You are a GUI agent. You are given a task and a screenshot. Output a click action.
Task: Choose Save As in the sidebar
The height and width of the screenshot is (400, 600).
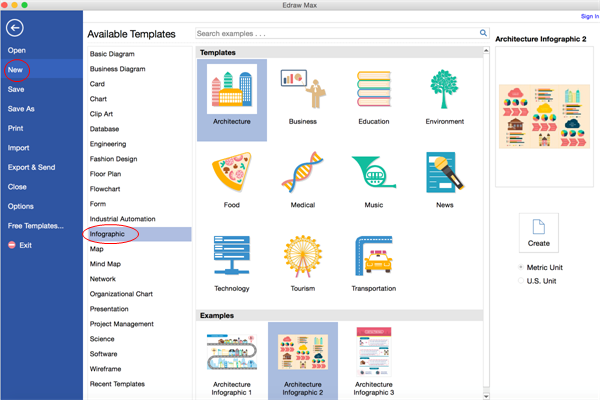pos(21,109)
